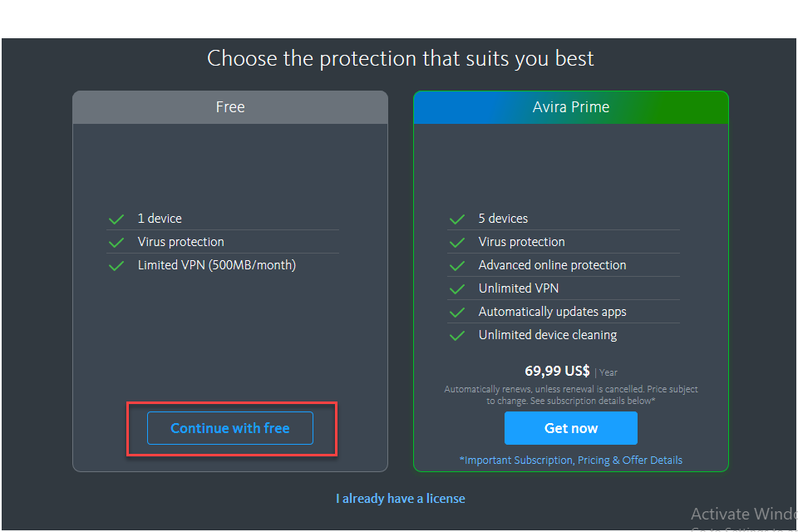The height and width of the screenshot is (532, 798).
Task: Click the checkmark beside "1 device"
Action: click(x=116, y=219)
